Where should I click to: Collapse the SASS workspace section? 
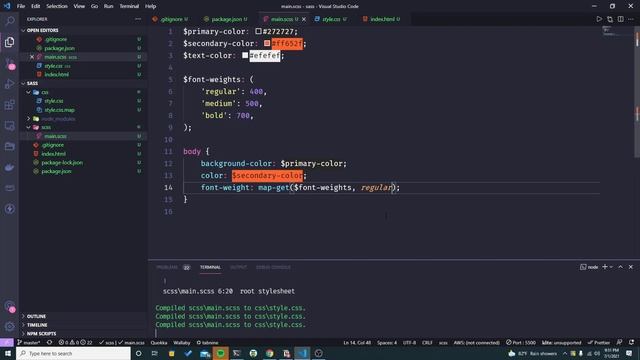pyautogui.click(x=23, y=83)
